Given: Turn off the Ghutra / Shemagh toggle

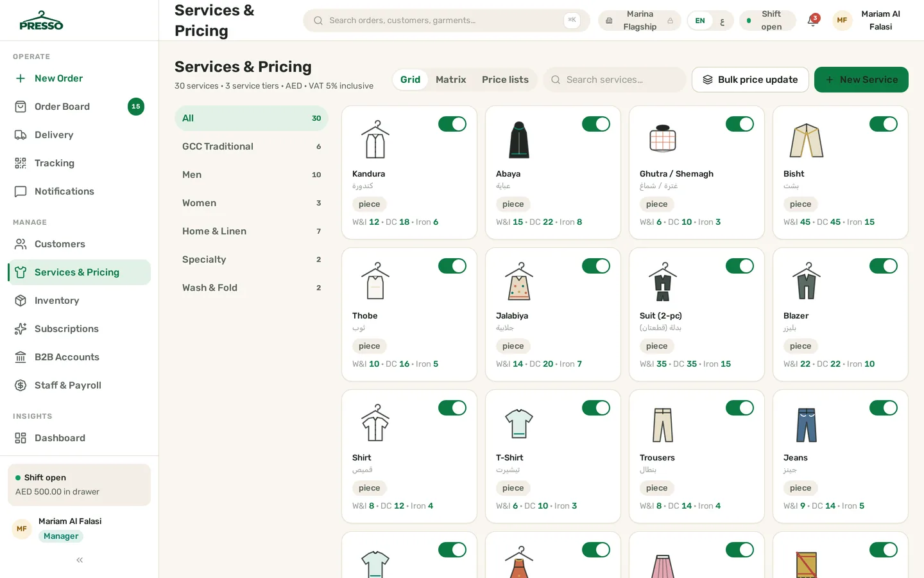Looking at the screenshot, I should tap(740, 124).
